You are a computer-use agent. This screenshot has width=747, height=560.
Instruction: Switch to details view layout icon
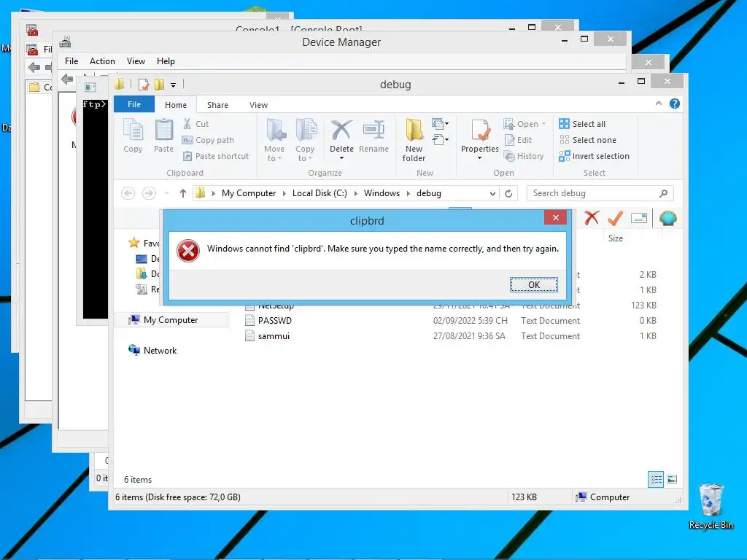tap(656, 480)
